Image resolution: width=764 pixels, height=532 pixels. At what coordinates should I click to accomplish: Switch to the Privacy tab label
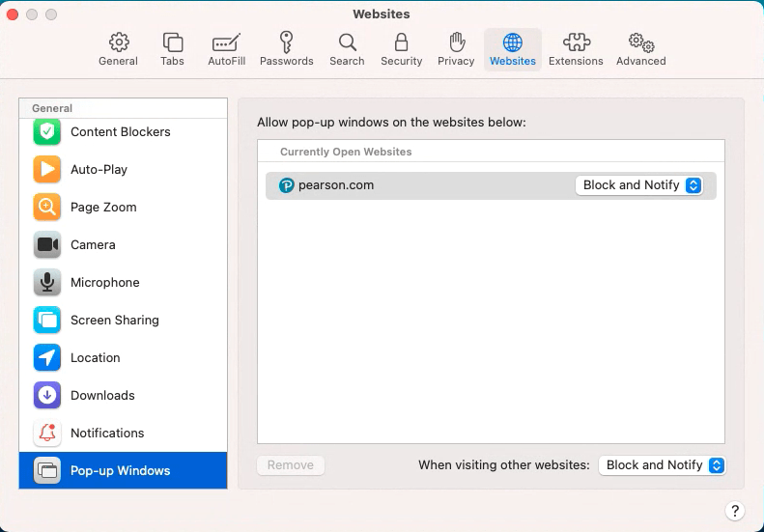coord(456,61)
